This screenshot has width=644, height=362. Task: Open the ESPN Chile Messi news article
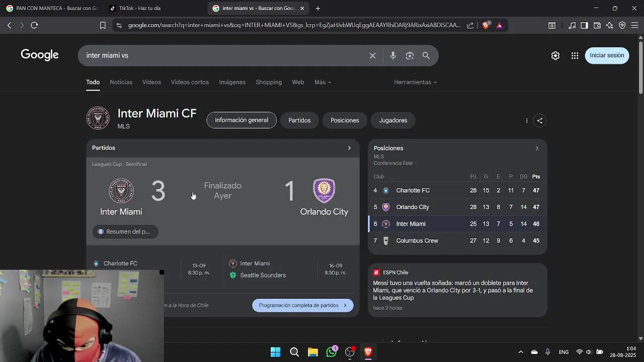457,290
